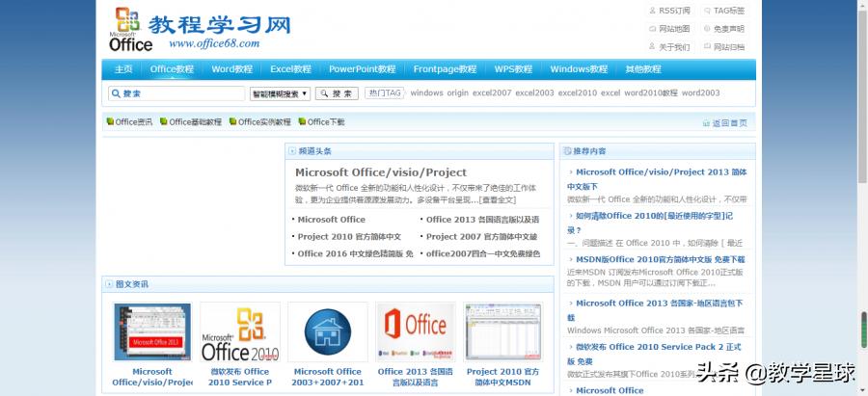Open Project 2007 官方简体中文破 headline item

(x=481, y=236)
